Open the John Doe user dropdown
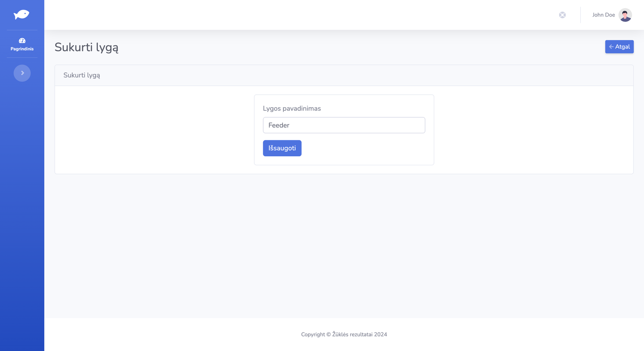Viewport: 644px width, 351px height. coord(603,15)
